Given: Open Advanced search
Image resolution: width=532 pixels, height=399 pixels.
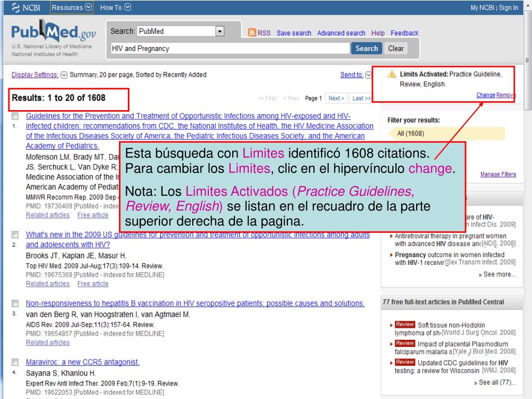Looking at the screenshot, I should pos(341,33).
